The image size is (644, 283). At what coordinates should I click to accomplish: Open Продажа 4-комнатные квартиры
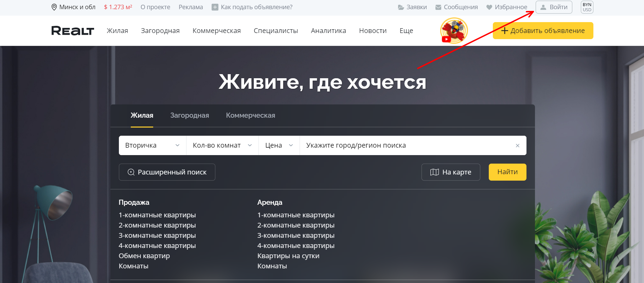[157, 246]
